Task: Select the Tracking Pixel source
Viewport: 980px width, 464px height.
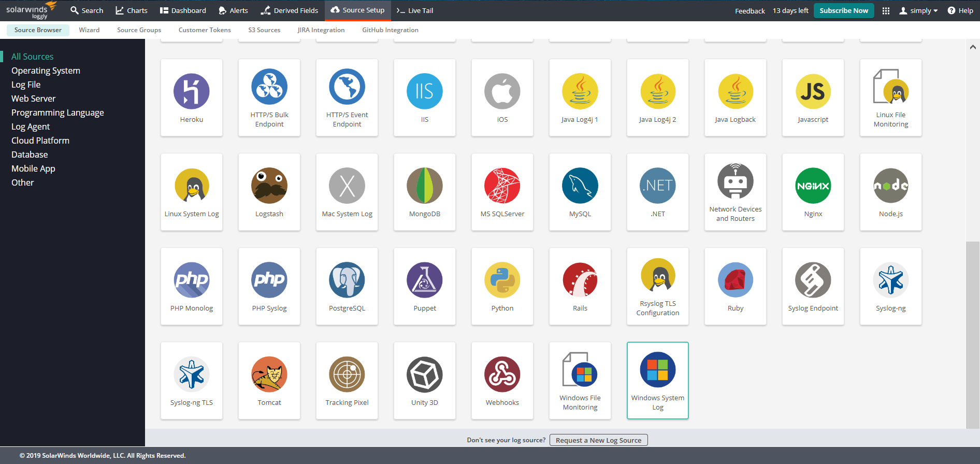Action: pyautogui.click(x=347, y=381)
